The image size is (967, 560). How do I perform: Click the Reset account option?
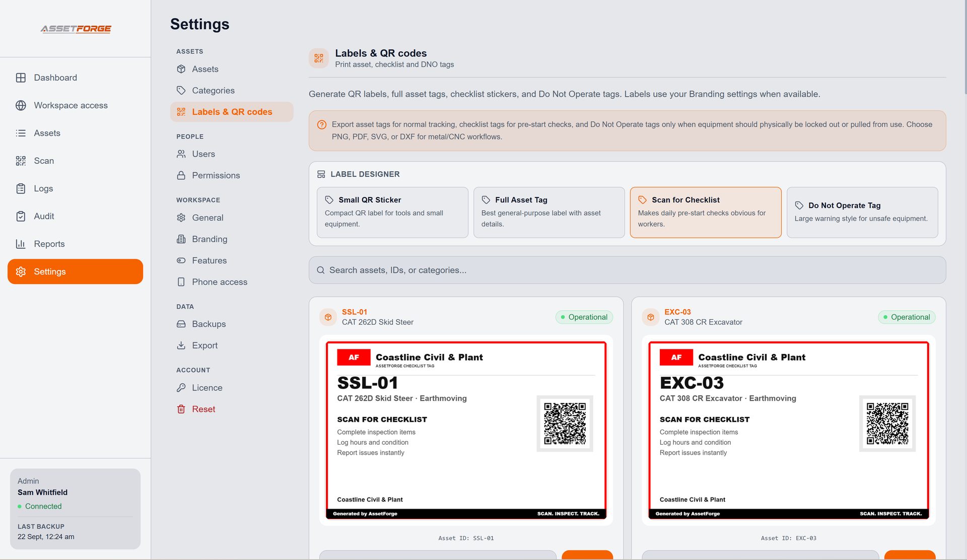pyautogui.click(x=232, y=409)
